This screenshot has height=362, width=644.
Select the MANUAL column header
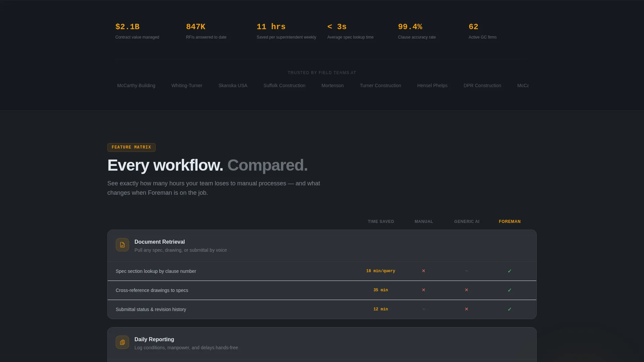(424, 222)
